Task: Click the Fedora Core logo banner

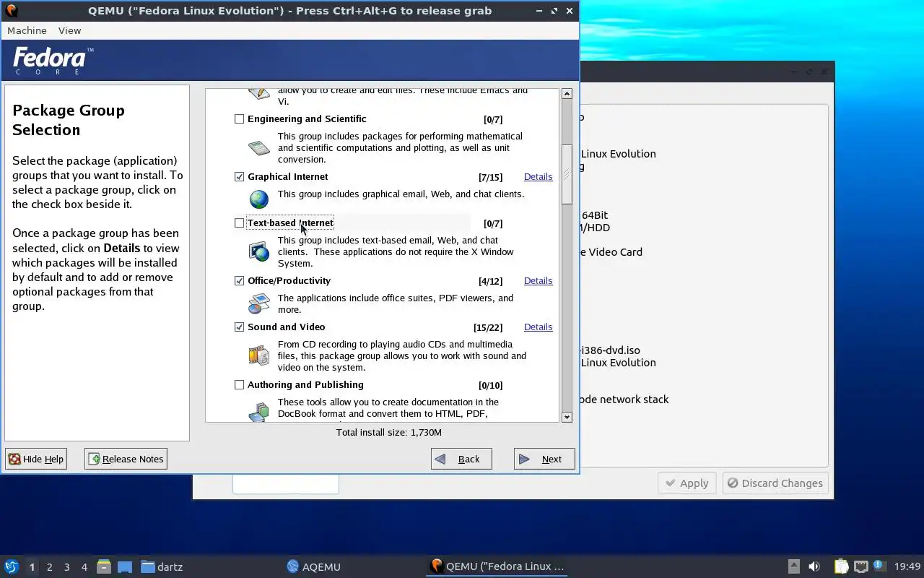Action: coord(53,61)
